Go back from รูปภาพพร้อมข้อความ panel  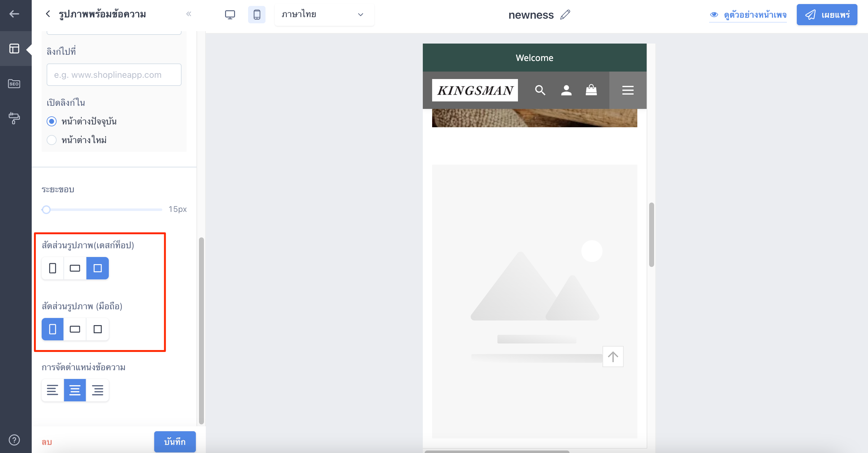pyautogui.click(x=48, y=14)
